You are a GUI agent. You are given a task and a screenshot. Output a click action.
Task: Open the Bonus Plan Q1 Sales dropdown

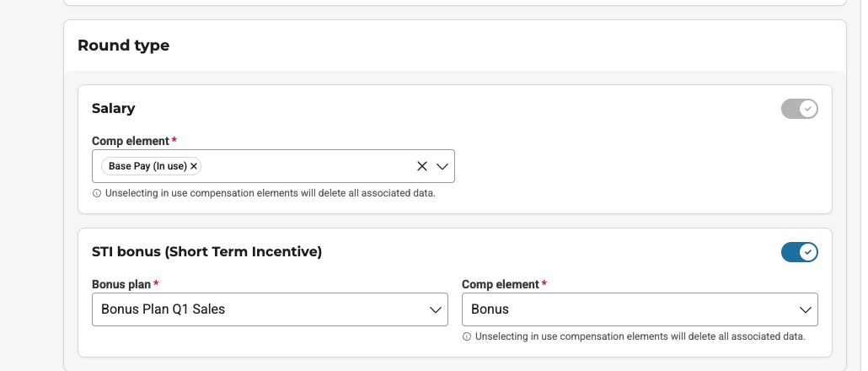tap(268, 309)
